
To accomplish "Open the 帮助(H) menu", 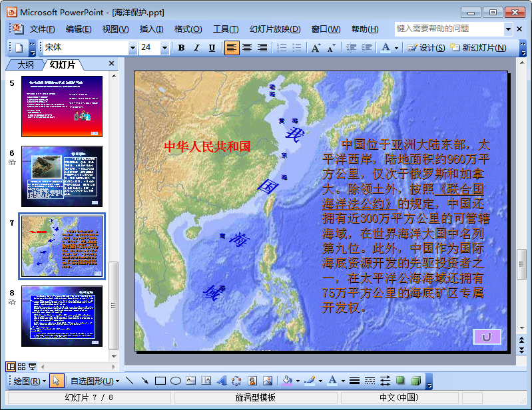I will (365, 29).
